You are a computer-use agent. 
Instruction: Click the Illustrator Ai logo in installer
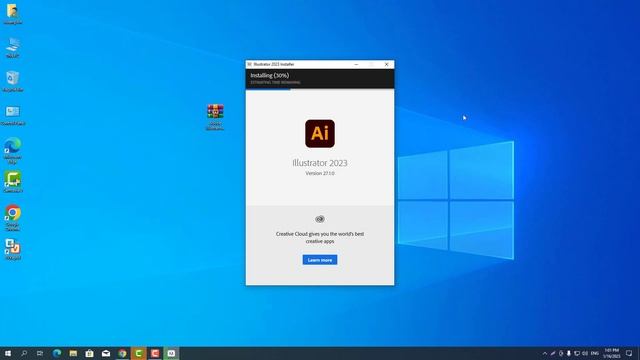point(320,133)
